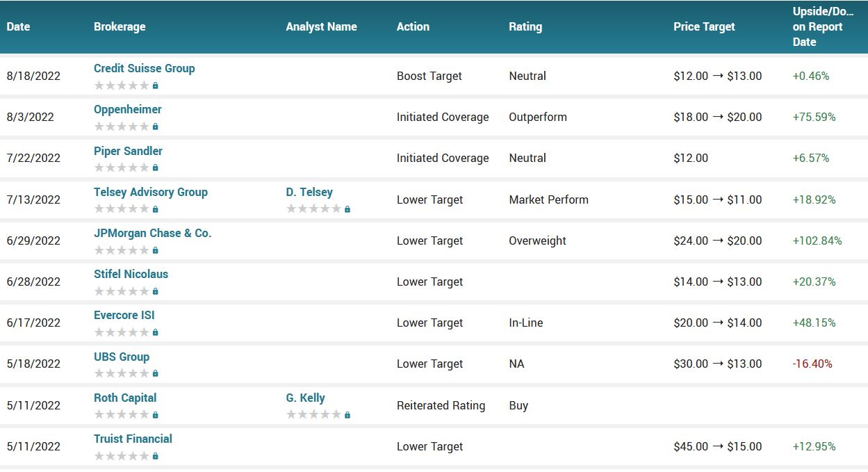Screen dimensions: 868x472
Task: Select the '$12.00' Piper Sandler price target
Action: point(691,158)
